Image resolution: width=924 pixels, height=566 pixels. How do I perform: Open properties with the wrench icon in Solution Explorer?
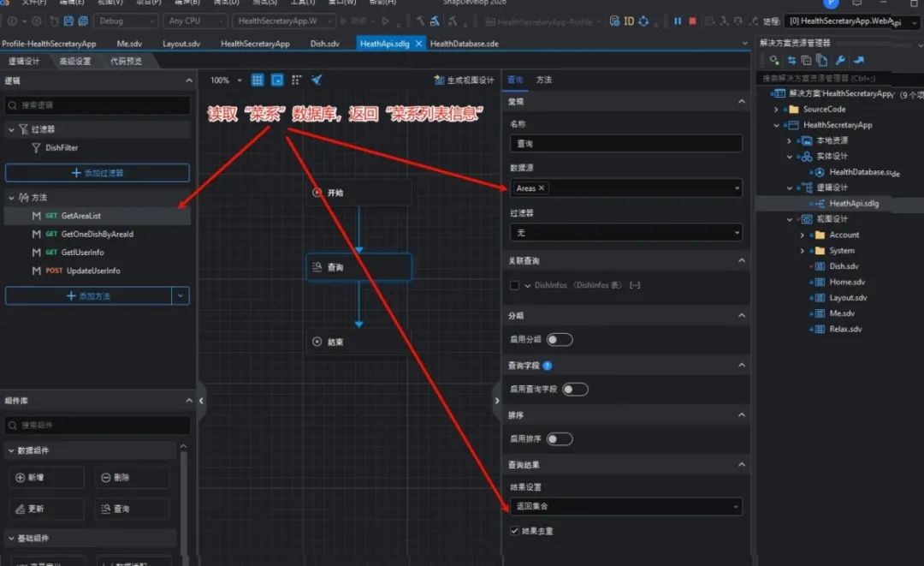840,60
